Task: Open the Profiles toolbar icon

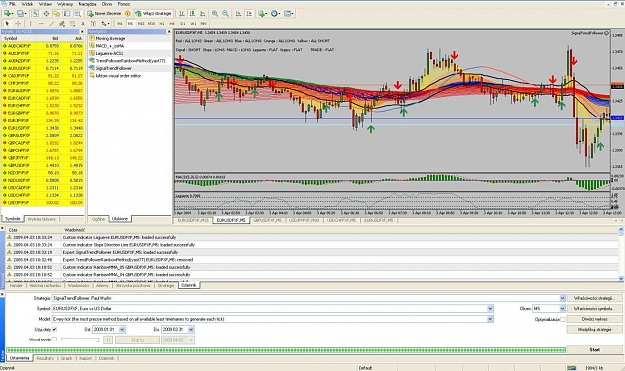Action: [x=21, y=14]
